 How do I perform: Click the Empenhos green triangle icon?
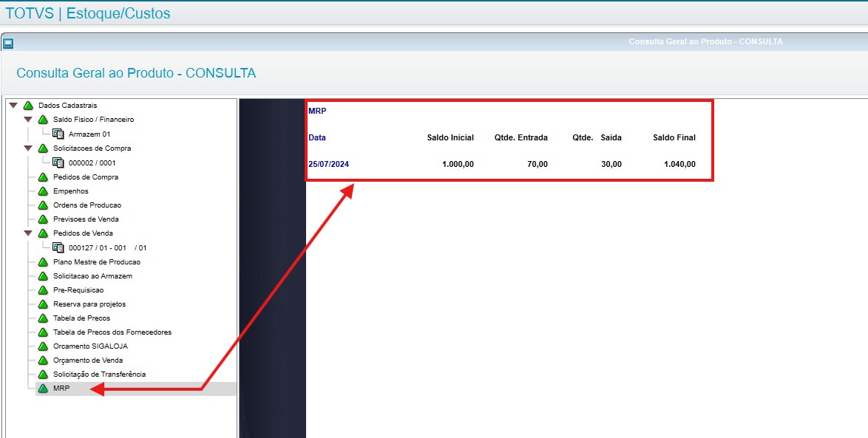(43, 191)
